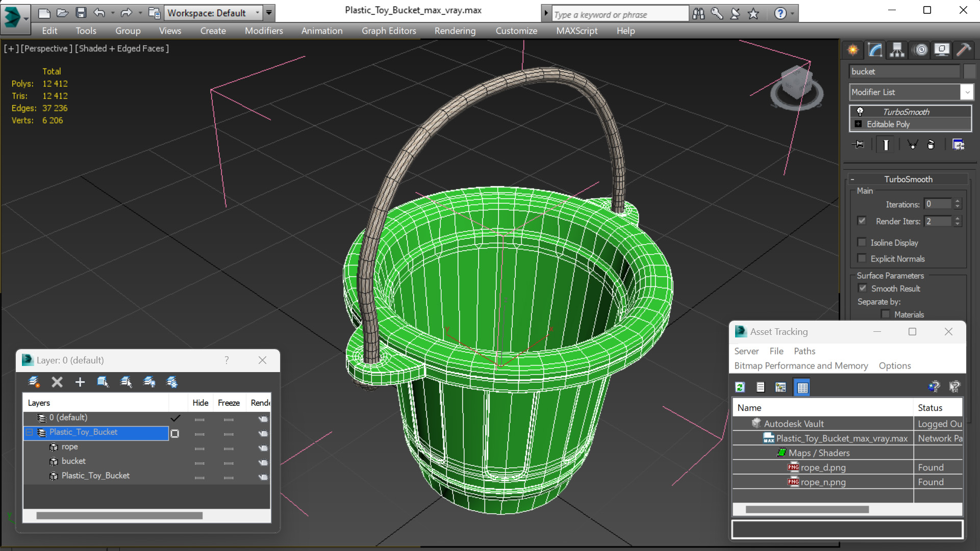Open the Rendering menu
980x551 pixels.
point(454,30)
